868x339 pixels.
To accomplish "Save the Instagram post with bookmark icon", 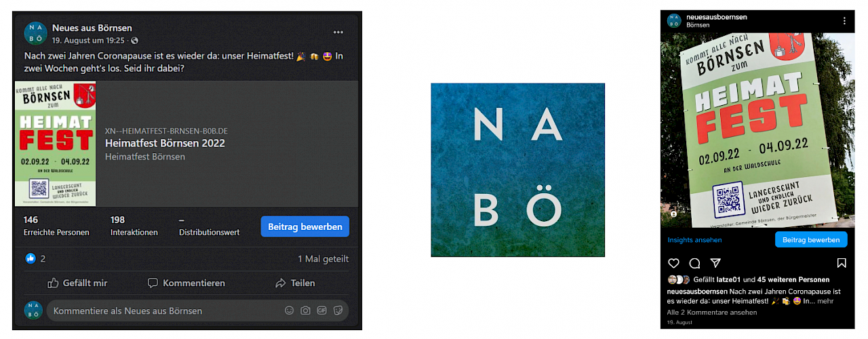I will (842, 263).
